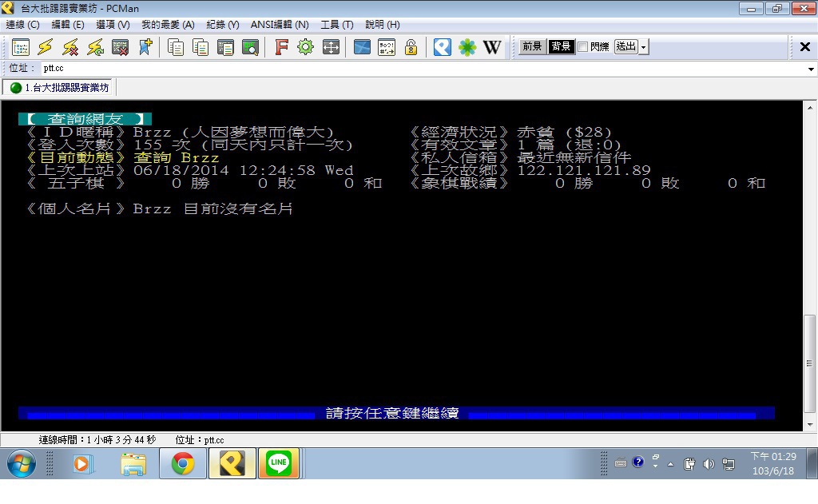
Task: Open the site list icon in toolbar
Action: (x=20, y=47)
